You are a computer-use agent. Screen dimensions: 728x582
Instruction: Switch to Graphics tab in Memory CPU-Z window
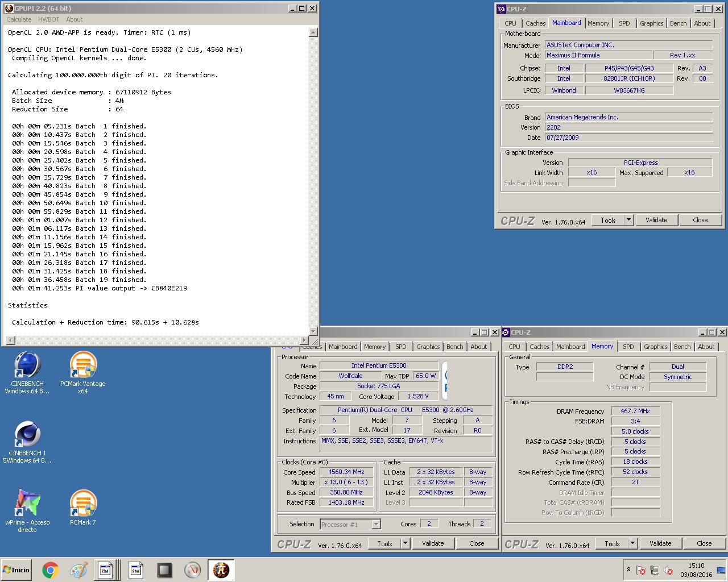tap(655, 347)
